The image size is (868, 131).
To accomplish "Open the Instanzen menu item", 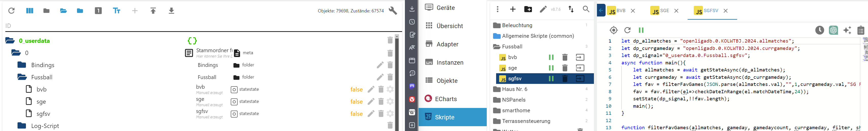I will pyautogui.click(x=450, y=63).
